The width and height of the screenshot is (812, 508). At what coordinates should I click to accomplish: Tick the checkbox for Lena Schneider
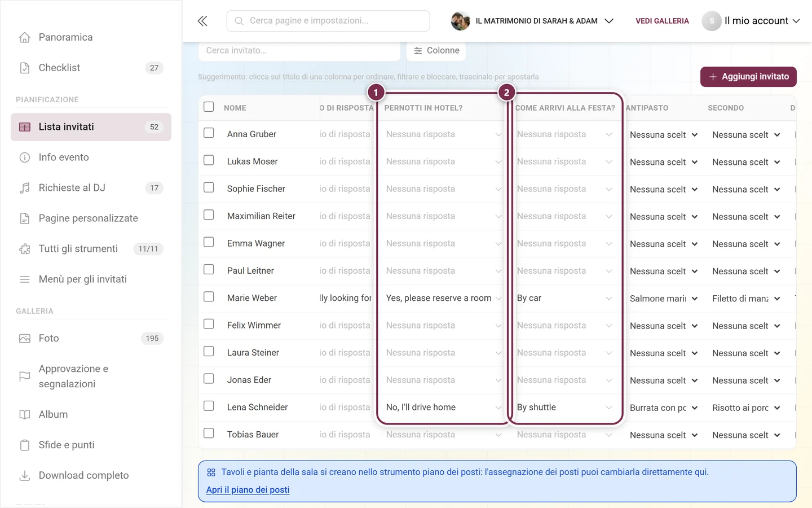click(209, 406)
